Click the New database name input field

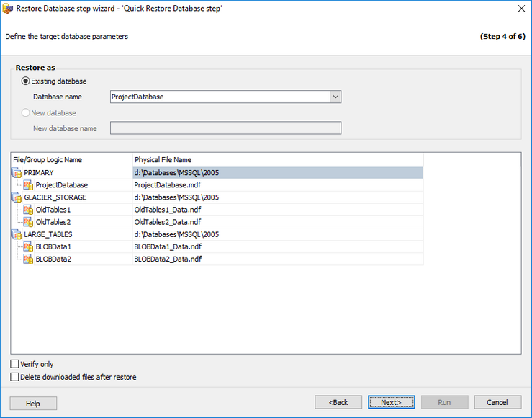pos(225,128)
